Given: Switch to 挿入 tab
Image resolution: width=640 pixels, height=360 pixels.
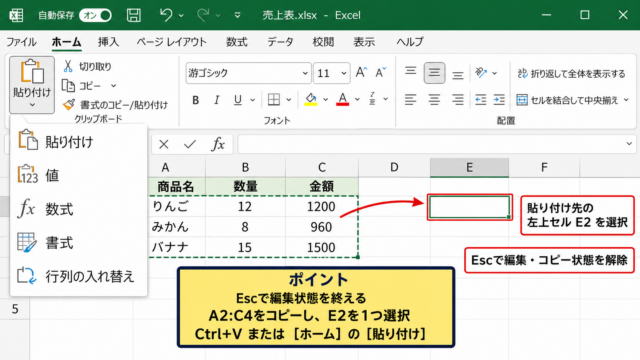Looking at the screenshot, I should [109, 42].
